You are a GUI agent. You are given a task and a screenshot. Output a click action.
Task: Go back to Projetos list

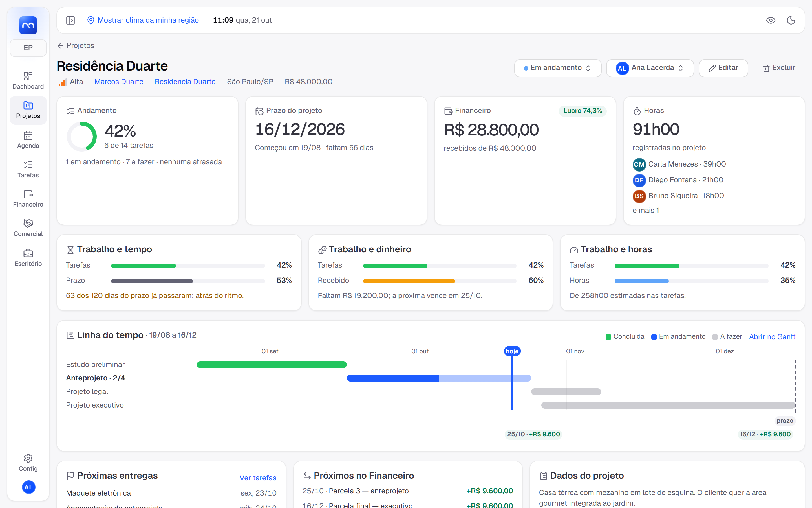76,45
